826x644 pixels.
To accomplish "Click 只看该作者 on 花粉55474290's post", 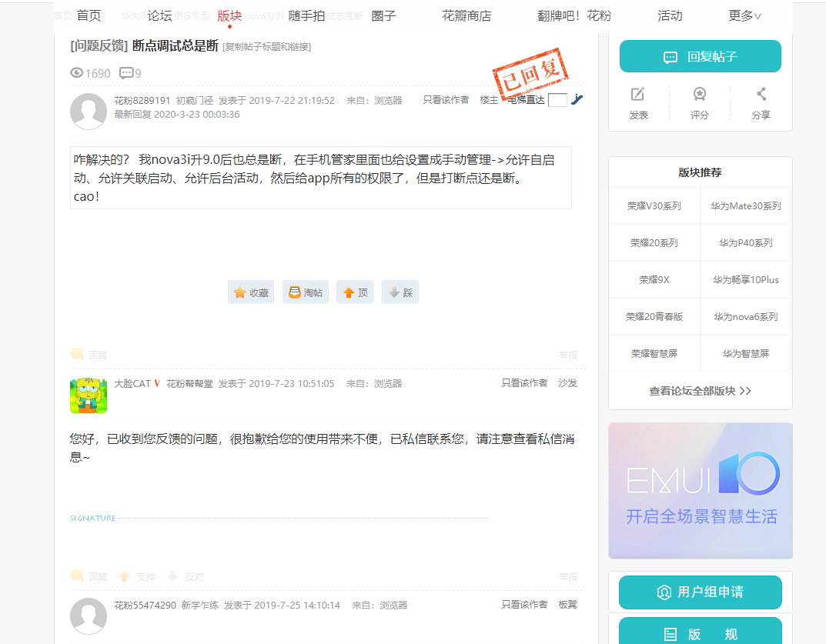I will click(x=524, y=605).
